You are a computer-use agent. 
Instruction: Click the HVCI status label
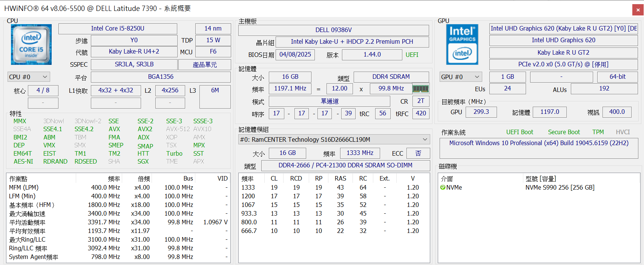pos(623,132)
